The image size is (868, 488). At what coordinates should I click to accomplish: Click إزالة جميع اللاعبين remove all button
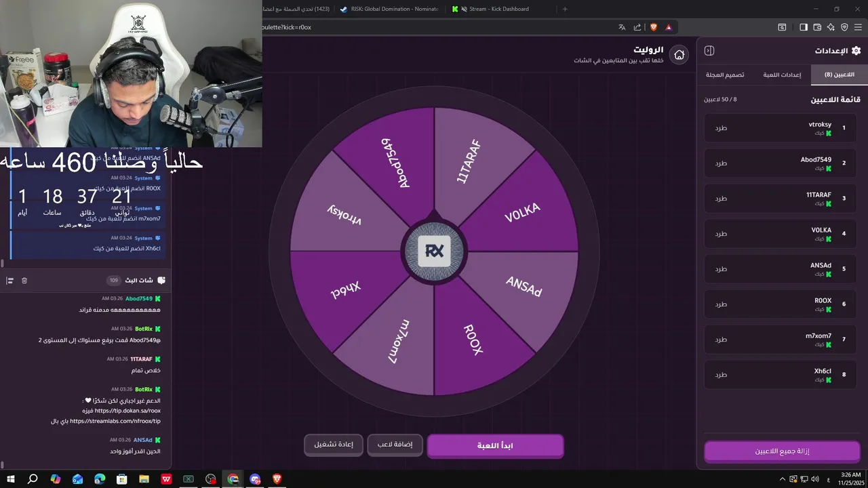tap(782, 451)
